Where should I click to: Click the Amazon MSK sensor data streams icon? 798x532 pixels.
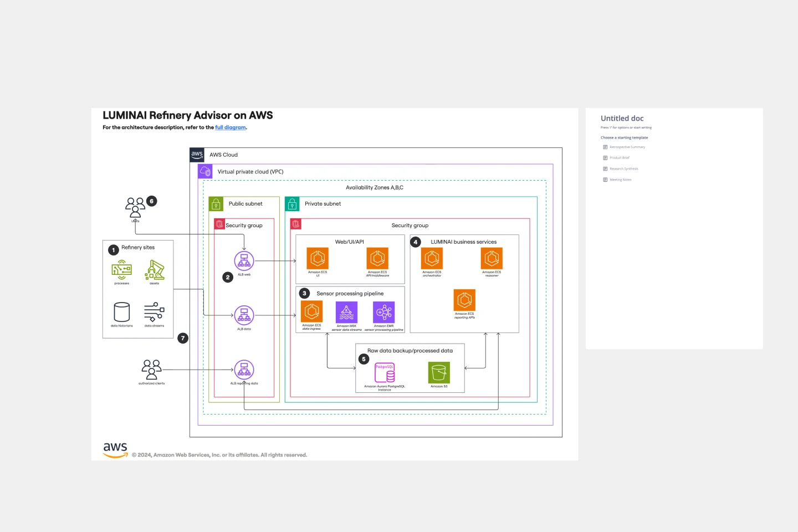pos(346,313)
